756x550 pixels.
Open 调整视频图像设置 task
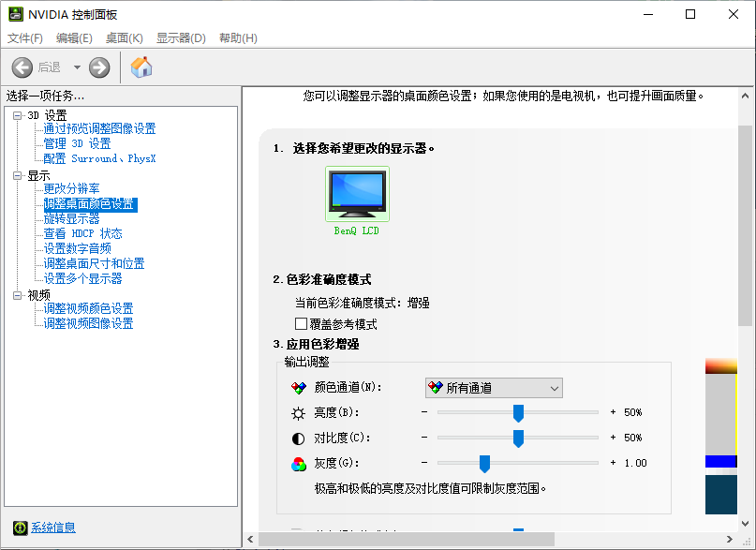point(89,323)
